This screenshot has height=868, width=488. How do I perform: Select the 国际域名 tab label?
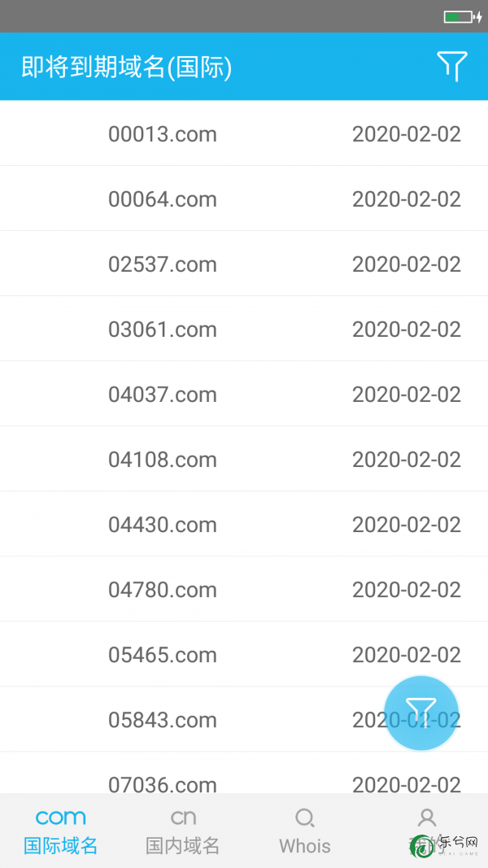point(61,845)
